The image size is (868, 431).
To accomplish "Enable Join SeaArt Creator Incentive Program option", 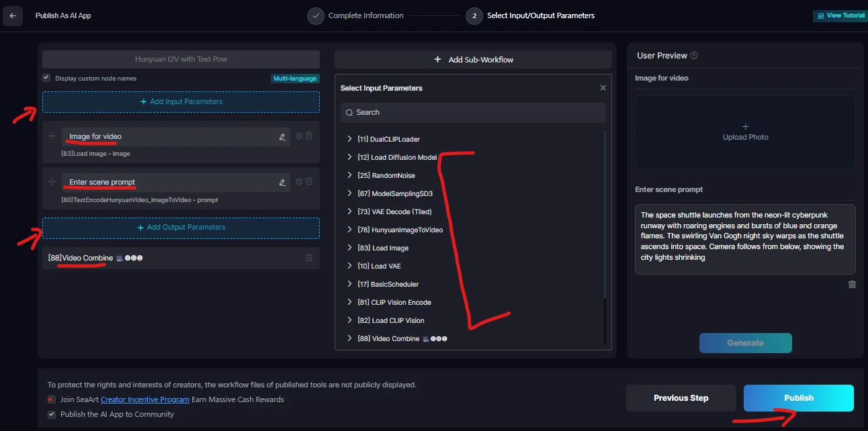I will [52, 399].
